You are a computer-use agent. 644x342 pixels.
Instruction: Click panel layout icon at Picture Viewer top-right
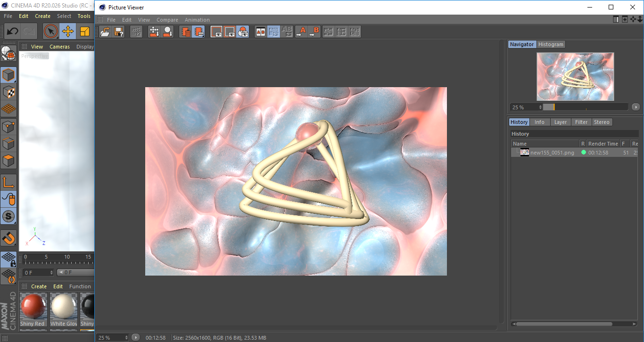616,19
